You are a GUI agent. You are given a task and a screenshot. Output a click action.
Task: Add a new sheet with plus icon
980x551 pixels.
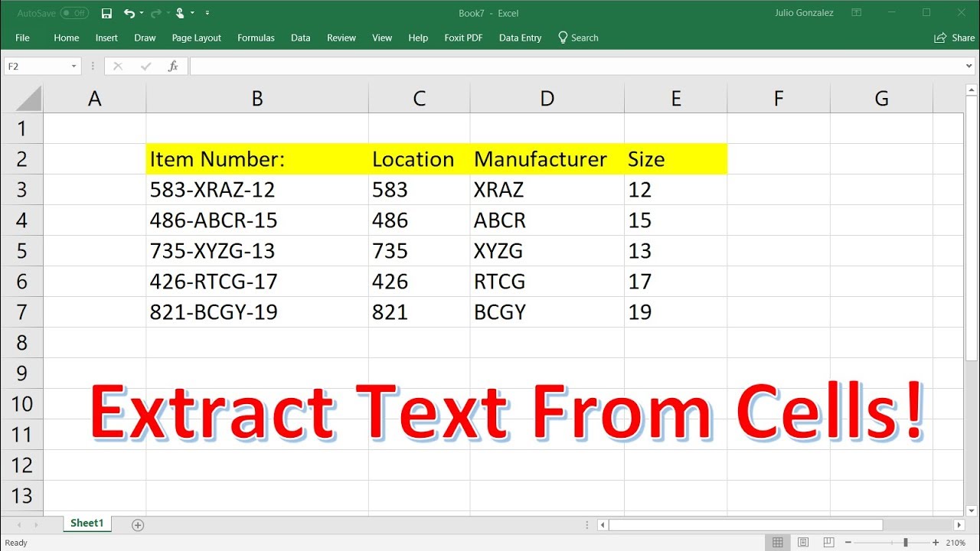click(138, 525)
